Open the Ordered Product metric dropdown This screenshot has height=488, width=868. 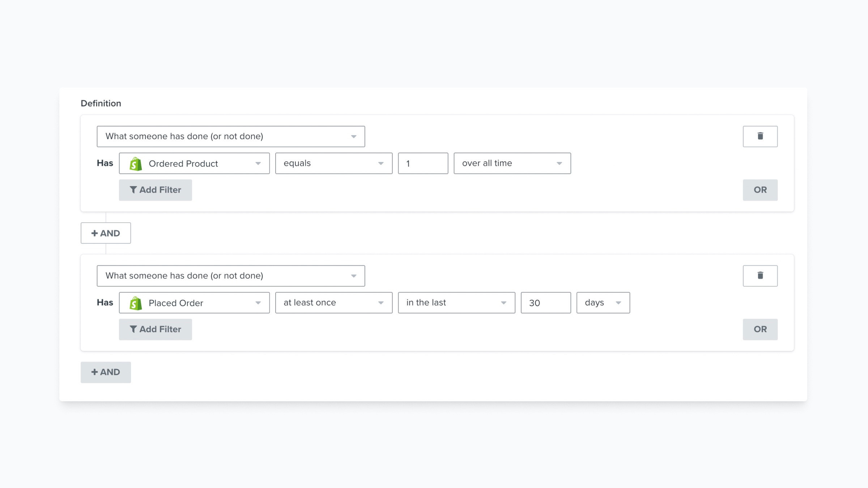click(194, 163)
